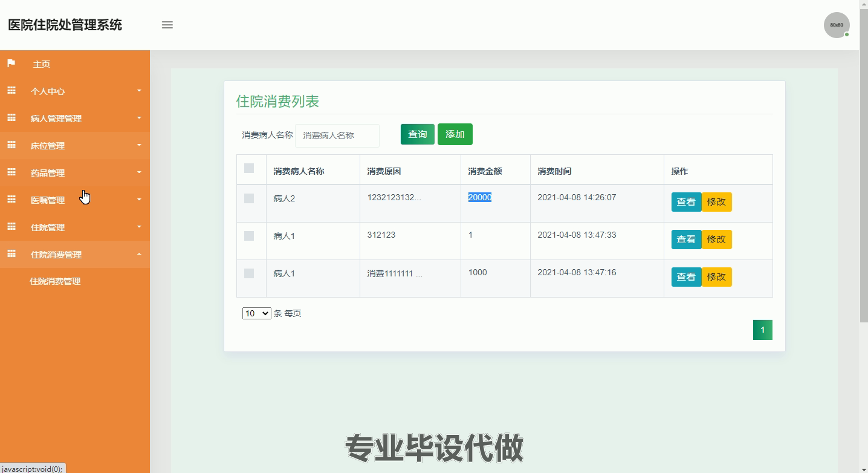868x473 pixels.
Task: Click the grid icon beside 药品管理
Action: point(11,172)
